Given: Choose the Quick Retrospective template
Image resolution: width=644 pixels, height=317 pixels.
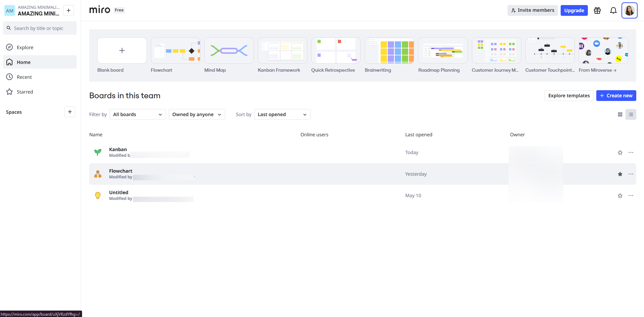Looking at the screenshot, I should click(336, 50).
